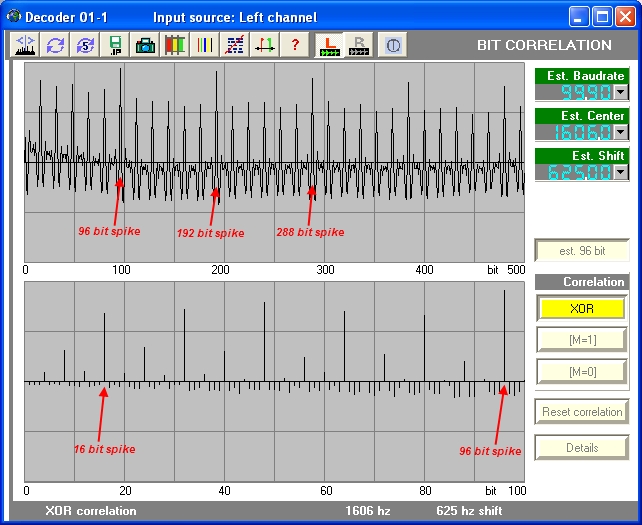Click the red and green measurement-arrows icon
The image size is (642, 525).
point(265,45)
